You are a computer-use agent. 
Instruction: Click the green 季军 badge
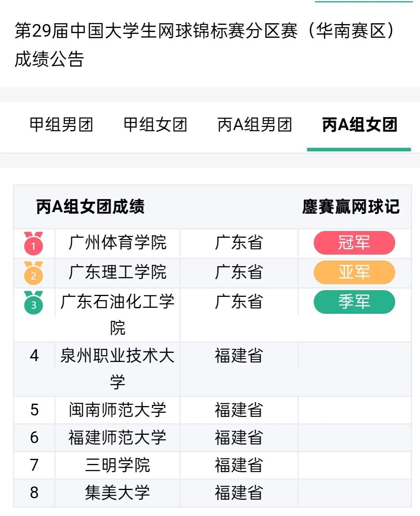coord(354,302)
